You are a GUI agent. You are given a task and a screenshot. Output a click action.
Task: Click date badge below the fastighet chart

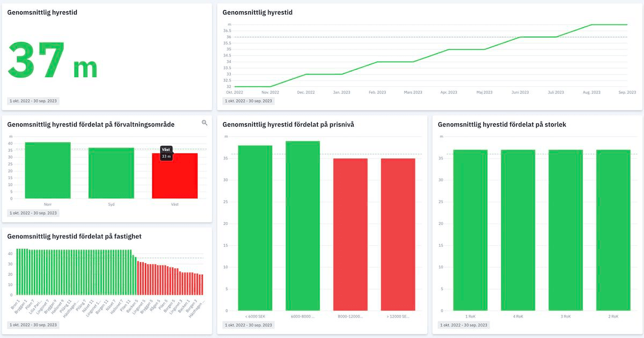point(33,325)
